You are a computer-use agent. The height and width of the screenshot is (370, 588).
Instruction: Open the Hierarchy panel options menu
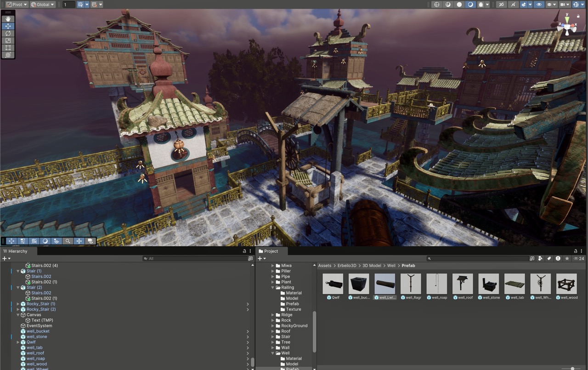(x=250, y=251)
